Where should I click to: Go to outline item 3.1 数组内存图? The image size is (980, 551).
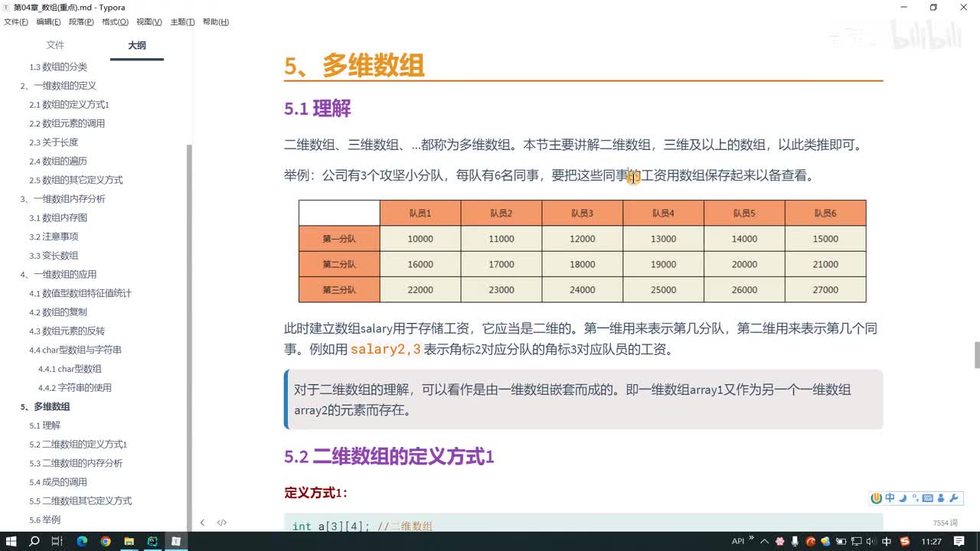[x=58, y=217]
